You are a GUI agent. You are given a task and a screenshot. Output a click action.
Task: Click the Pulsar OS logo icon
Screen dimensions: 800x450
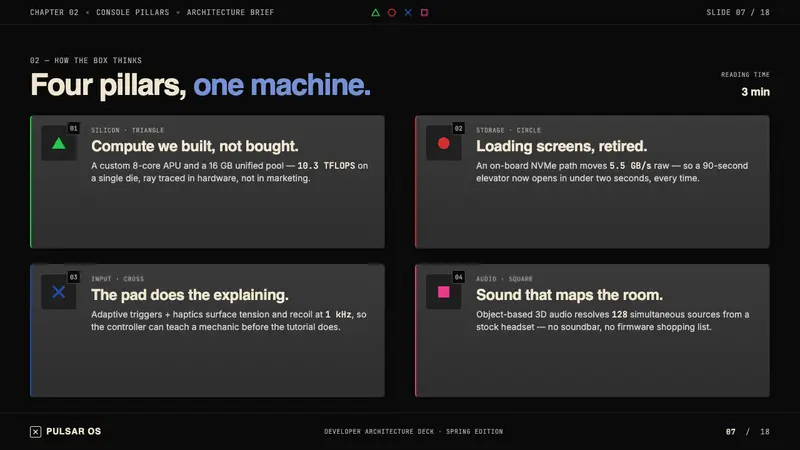tap(35, 432)
